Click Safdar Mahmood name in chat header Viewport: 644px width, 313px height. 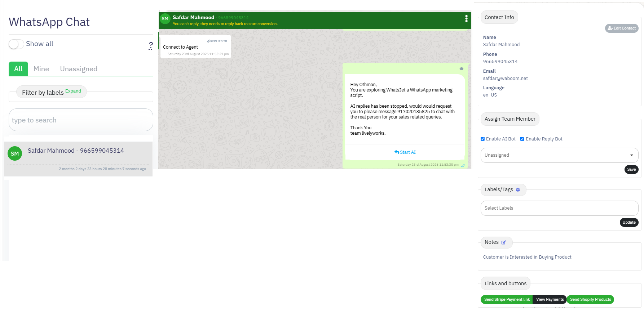pyautogui.click(x=193, y=17)
